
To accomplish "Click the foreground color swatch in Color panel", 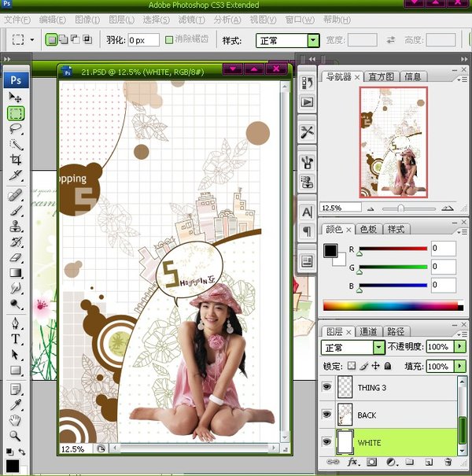I will (330, 252).
